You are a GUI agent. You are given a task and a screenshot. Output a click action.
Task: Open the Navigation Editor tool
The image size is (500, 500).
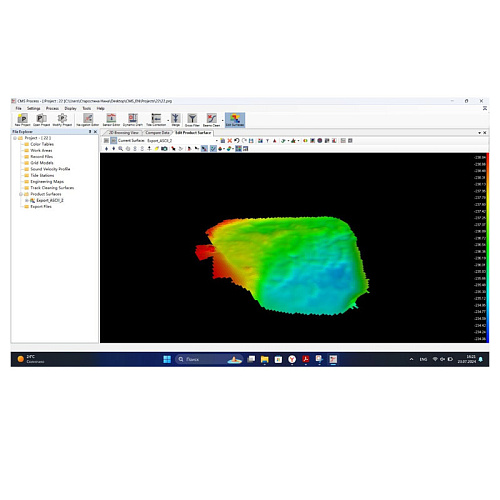pos(88,120)
